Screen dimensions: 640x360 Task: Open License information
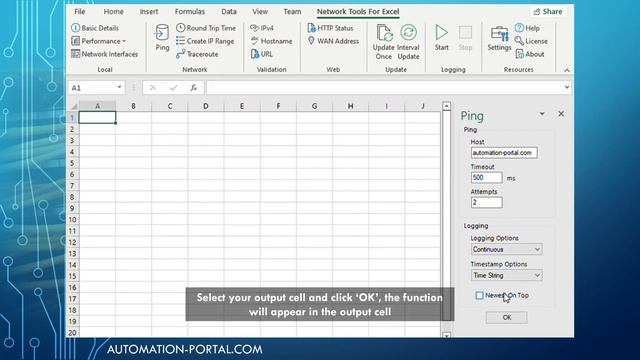531,41
